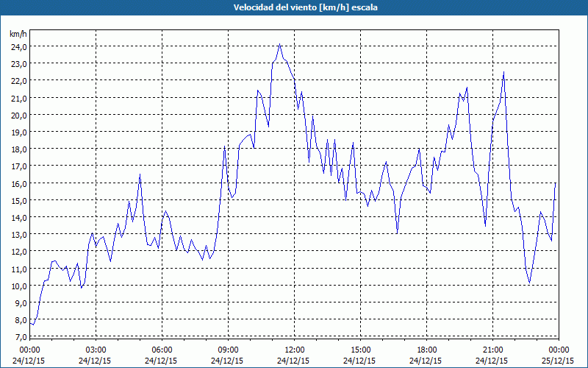Select the 18,0 y-axis value
The height and width of the screenshot is (368, 588).
[x=19, y=149]
